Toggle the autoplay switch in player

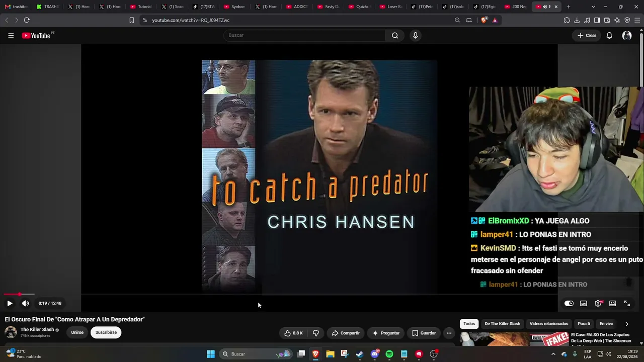pos(569,303)
